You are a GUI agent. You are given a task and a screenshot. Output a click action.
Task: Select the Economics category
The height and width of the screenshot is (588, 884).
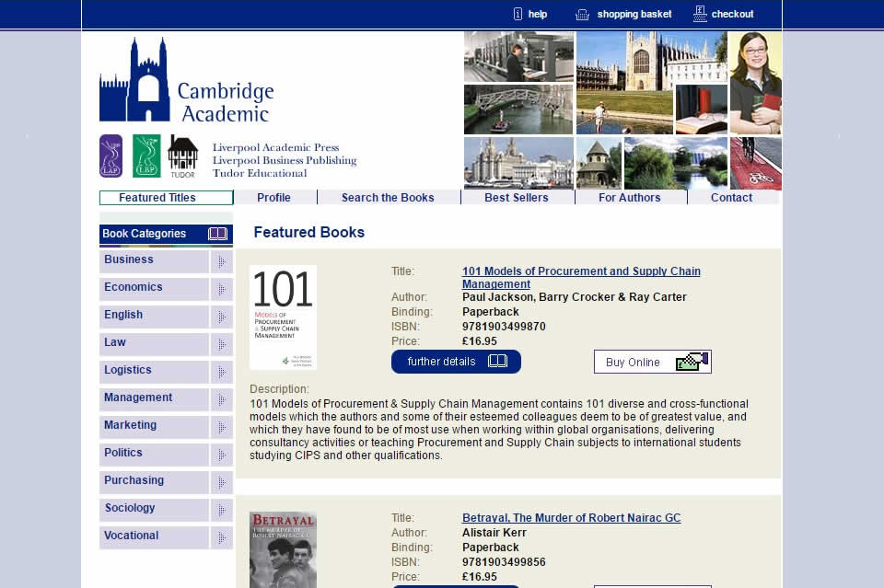[x=154, y=289]
